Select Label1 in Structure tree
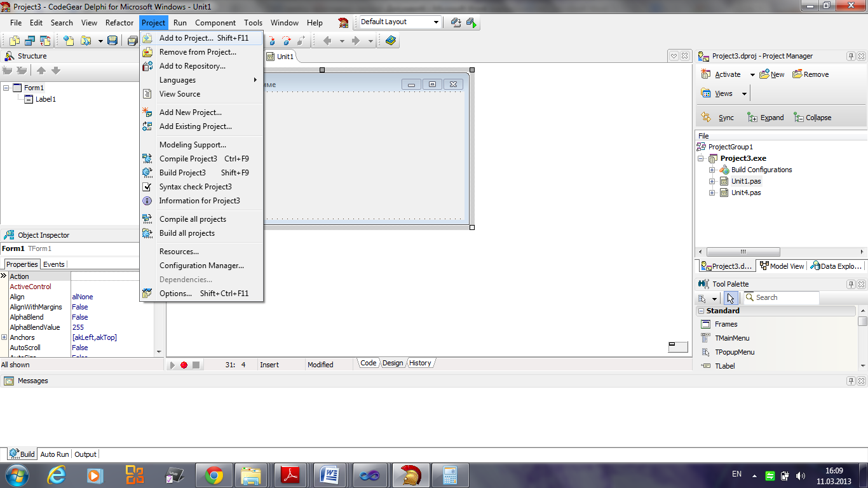Screen dimensions: 868x488 point(45,99)
